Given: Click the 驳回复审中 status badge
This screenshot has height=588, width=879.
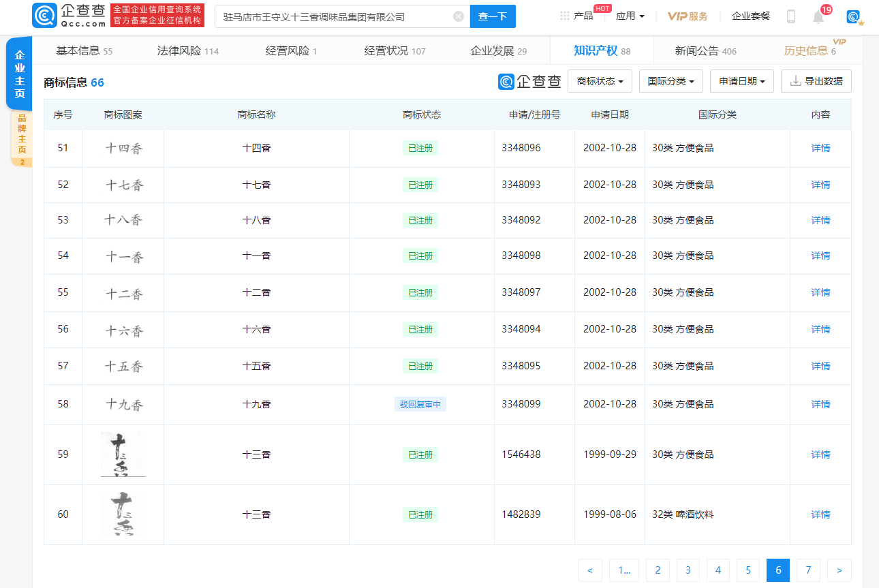Looking at the screenshot, I should 420,404.
